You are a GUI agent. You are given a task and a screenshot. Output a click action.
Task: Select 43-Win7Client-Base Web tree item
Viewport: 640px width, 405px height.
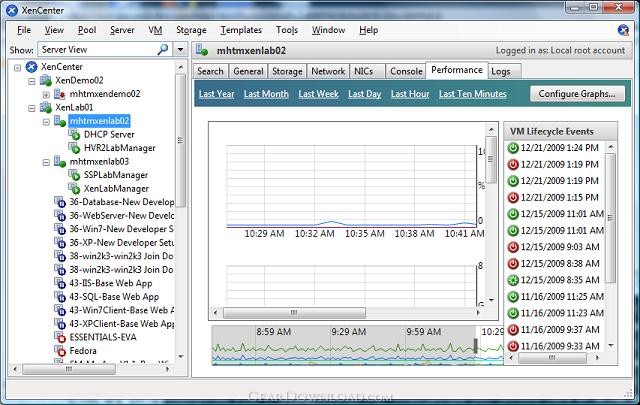[122, 310]
